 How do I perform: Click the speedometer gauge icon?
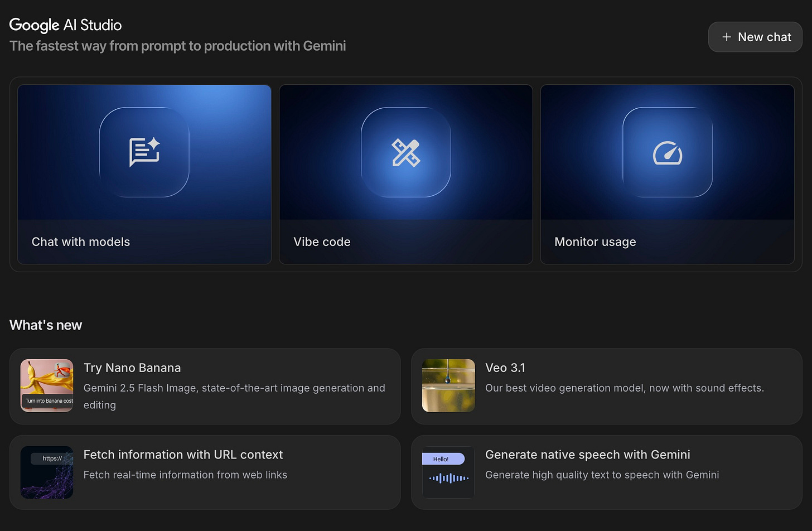click(x=668, y=153)
